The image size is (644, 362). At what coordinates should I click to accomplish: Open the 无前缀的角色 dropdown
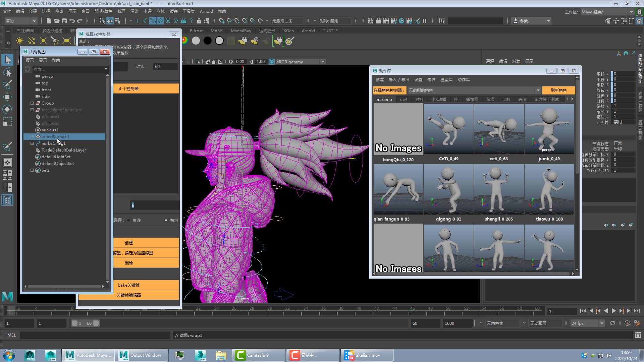(538, 90)
